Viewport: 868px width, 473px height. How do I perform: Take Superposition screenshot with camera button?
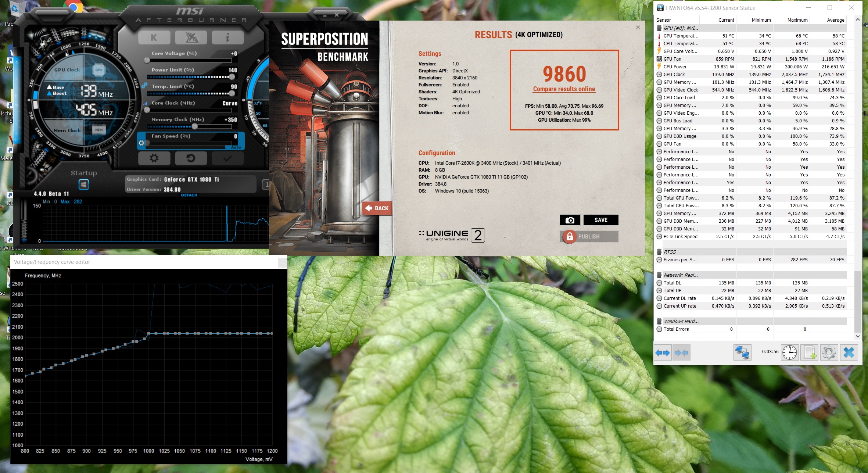[570, 220]
